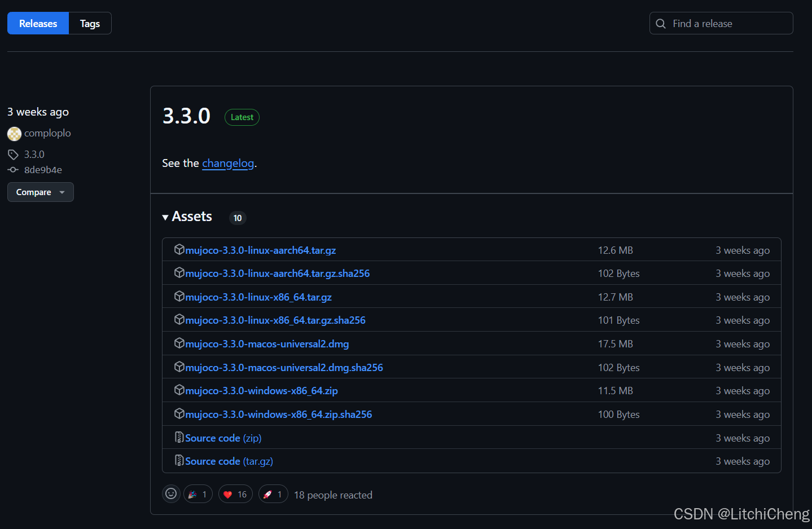
Task: Click package icon for linux-x86_64.tar.gz.sha256
Action: (179, 319)
